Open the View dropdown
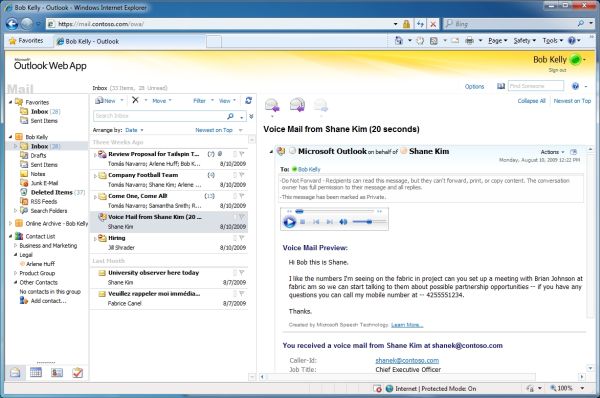The height and width of the screenshot is (398, 600). click(x=227, y=101)
